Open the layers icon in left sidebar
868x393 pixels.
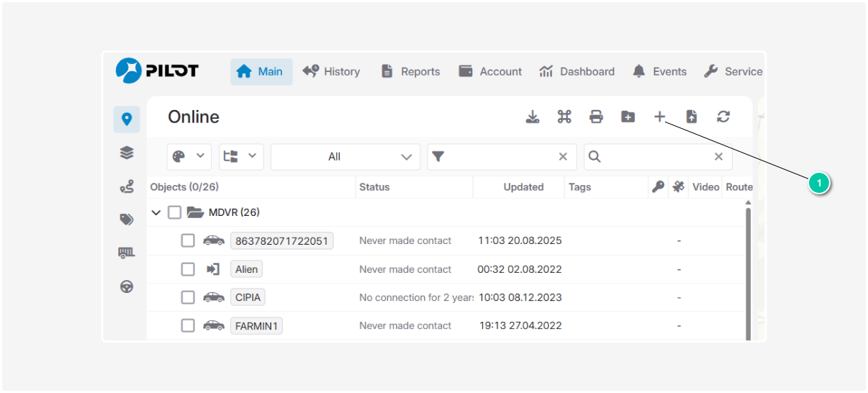point(127,153)
